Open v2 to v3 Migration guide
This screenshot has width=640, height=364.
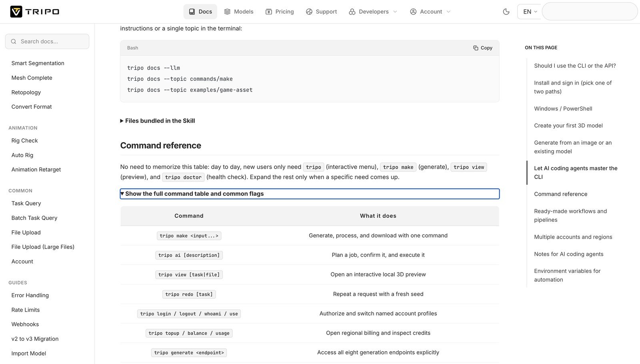[x=35, y=339]
